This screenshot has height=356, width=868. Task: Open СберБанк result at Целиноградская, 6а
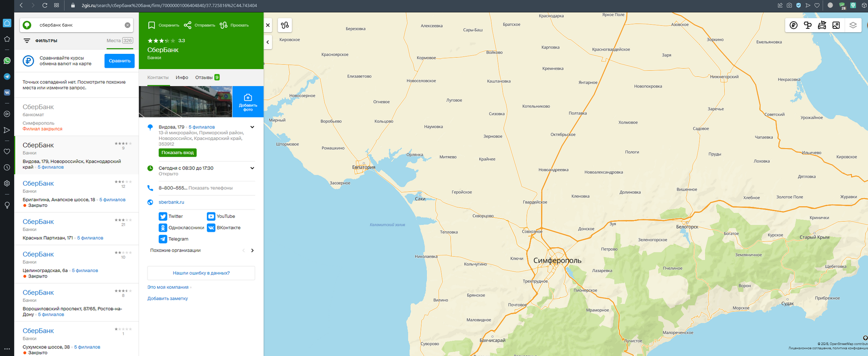click(x=77, y=264)
